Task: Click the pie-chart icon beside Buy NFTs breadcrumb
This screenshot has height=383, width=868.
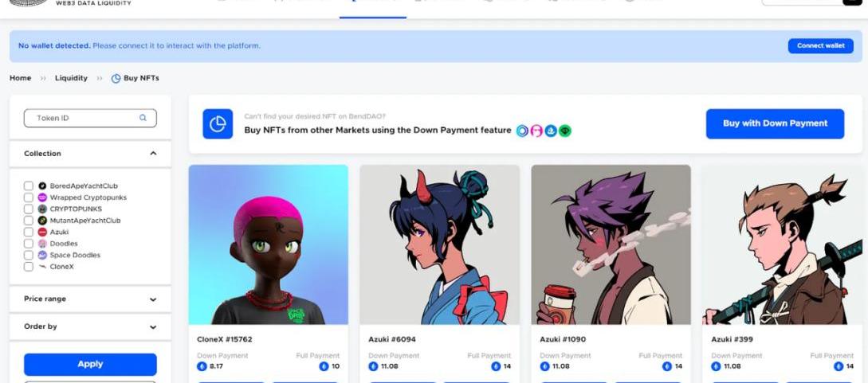Action: tap(116, 78)
